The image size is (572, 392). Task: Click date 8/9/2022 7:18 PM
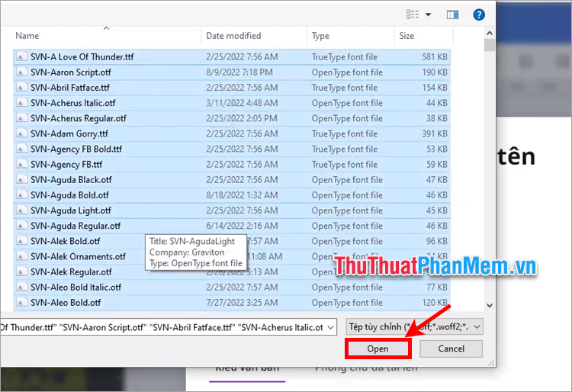(x=239, y=72)
